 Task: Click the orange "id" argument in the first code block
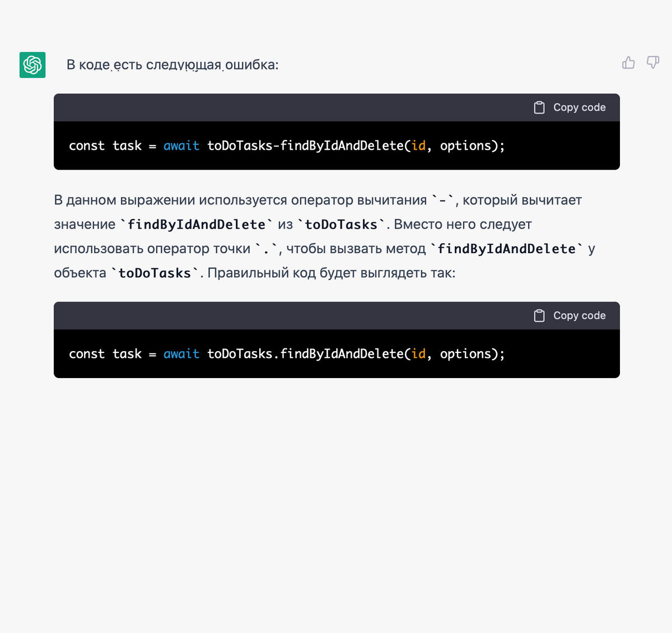click(x=419, y=146)
